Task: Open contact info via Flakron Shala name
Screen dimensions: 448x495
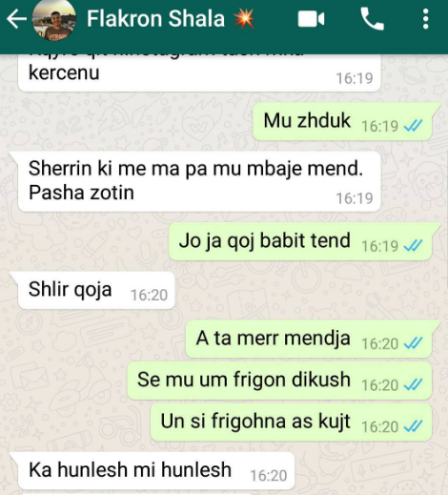Action: (155, 19)
